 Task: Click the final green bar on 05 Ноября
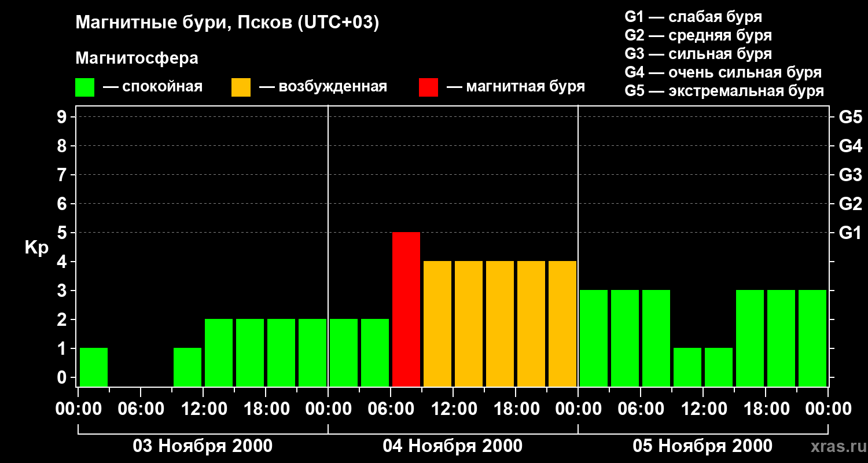point(812,338)
